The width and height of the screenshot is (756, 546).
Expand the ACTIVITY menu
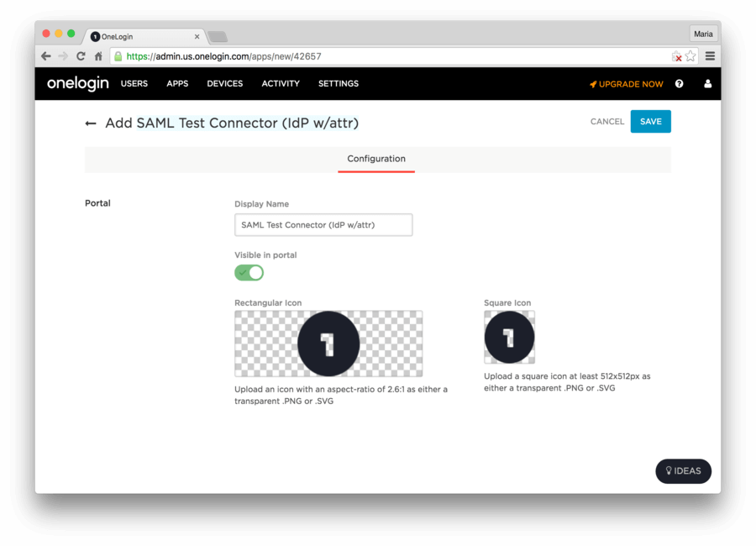[281, 84]
